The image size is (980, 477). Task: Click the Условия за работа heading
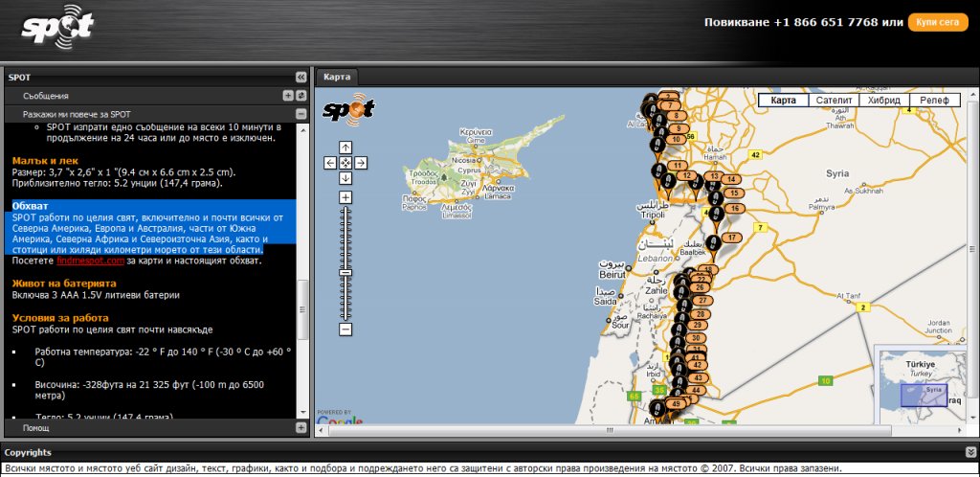tap(60, 318)
